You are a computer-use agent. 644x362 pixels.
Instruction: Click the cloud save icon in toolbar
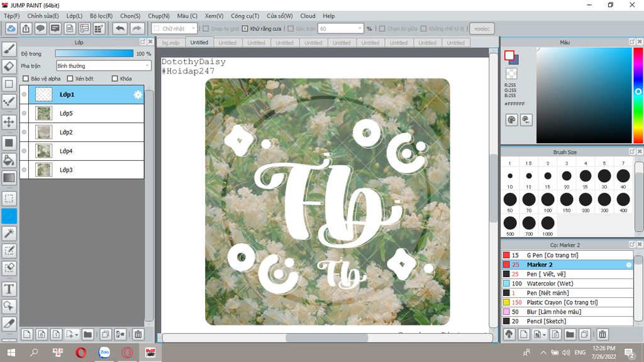[11, 29]
